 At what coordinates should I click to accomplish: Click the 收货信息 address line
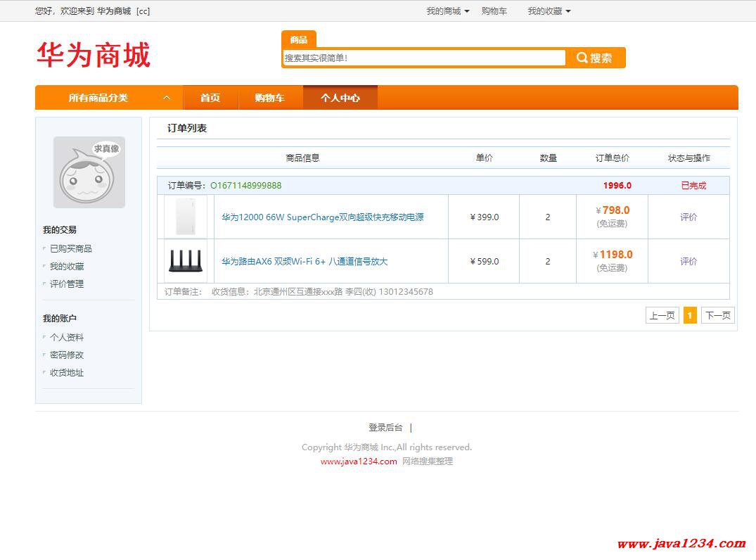point(322,292)
